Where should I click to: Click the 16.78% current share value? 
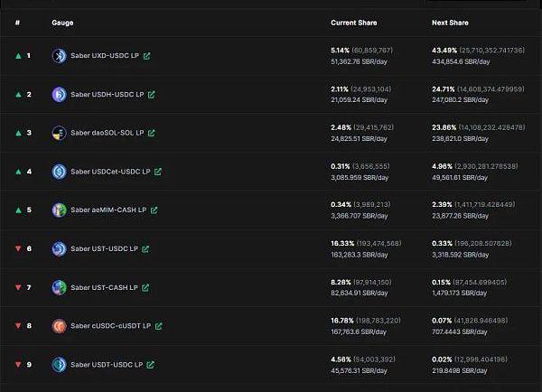[x=342, y=321]
